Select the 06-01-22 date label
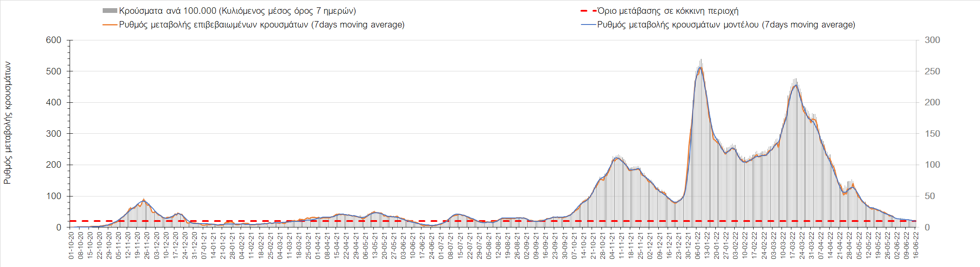 point(697,246)
